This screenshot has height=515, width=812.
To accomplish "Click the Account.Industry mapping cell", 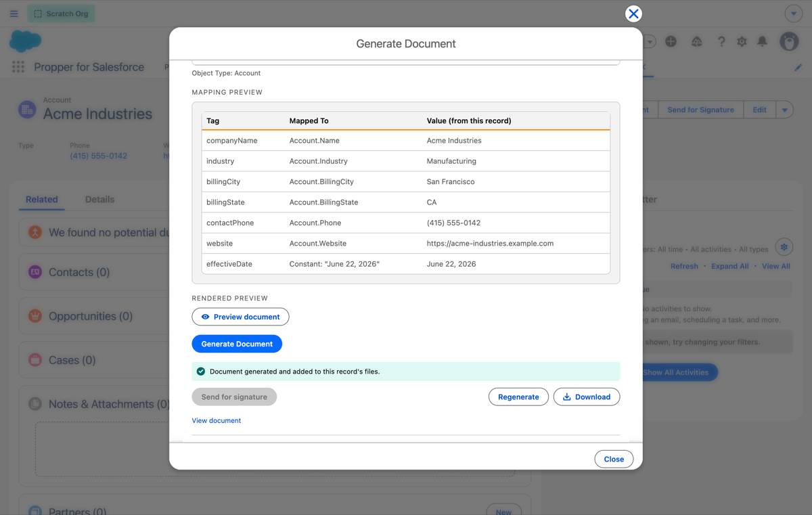I will [319, 161].
